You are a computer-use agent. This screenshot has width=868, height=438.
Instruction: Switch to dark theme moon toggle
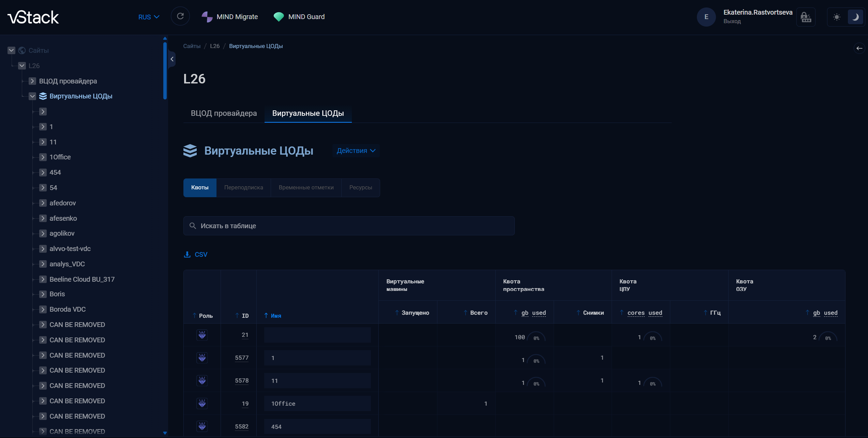click(x=855, y=17)
